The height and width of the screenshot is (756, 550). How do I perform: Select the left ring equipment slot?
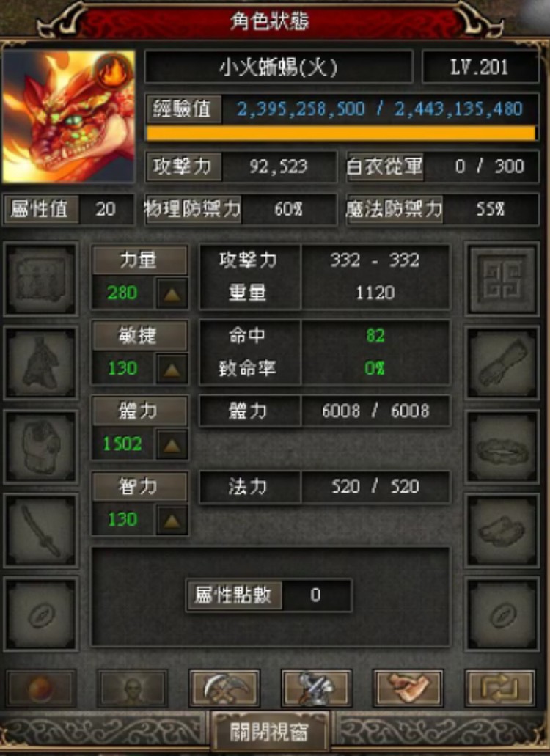click(40, 614)
